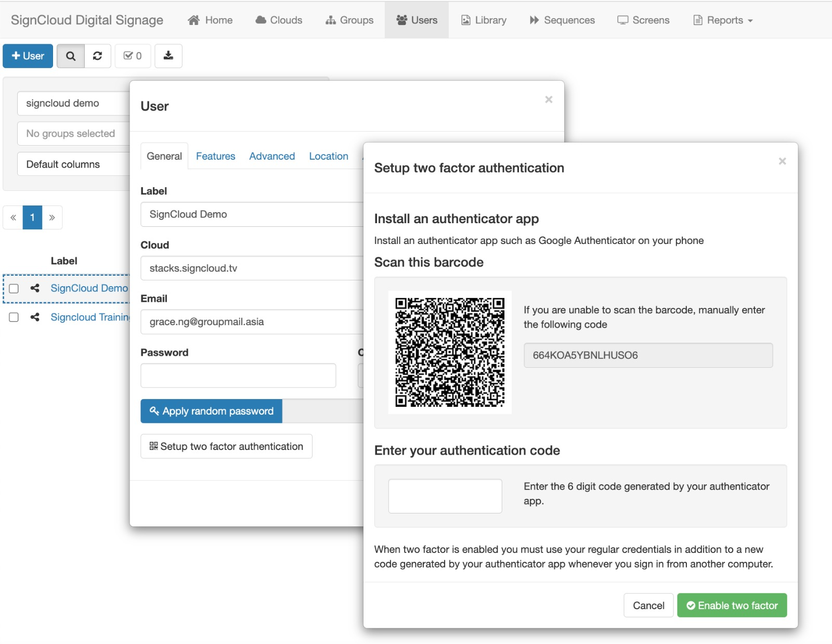832x644 pixels.
Task: Open the Users navigation item
Action: 417,20
